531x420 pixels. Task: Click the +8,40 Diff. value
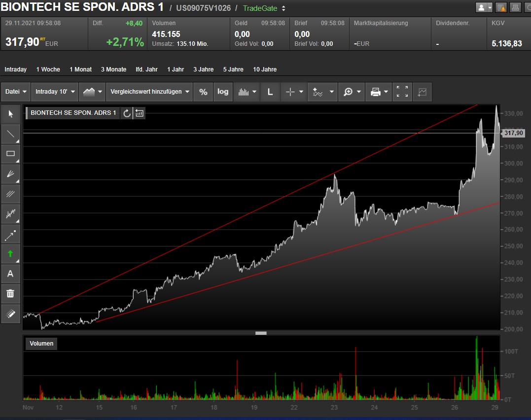(x=134, y=23)
